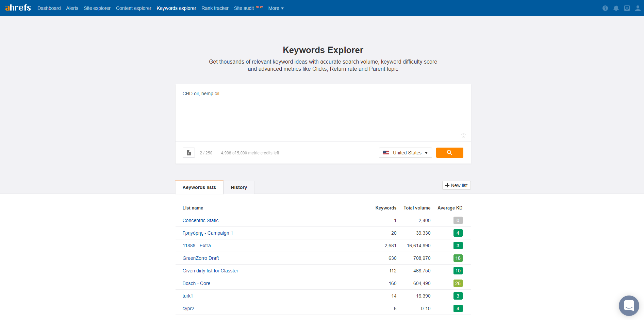
Task: Open the Concentric Static list
Action: pos(200,220)
